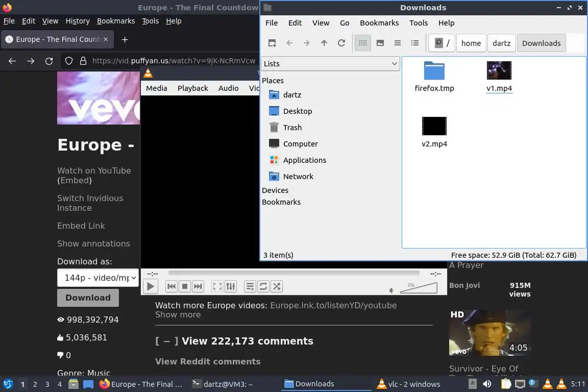Expand the Bookmarks section in sidebar

click(x=281, y=202)
